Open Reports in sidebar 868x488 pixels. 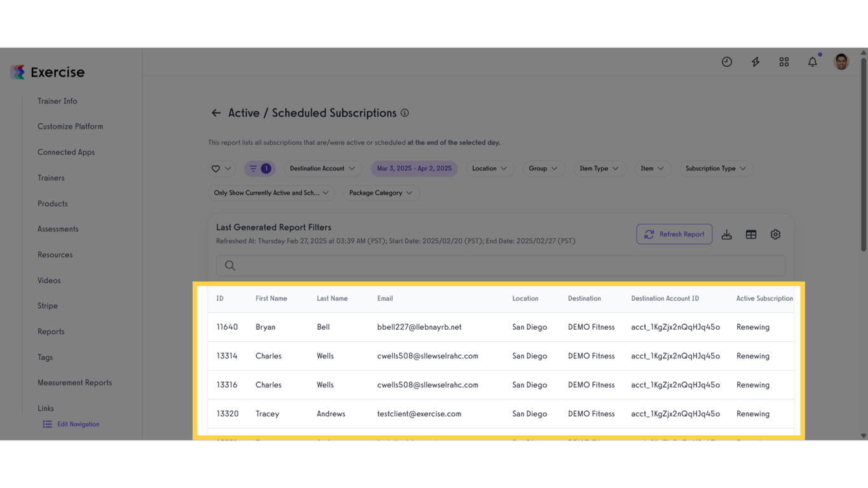pos(51,332)
